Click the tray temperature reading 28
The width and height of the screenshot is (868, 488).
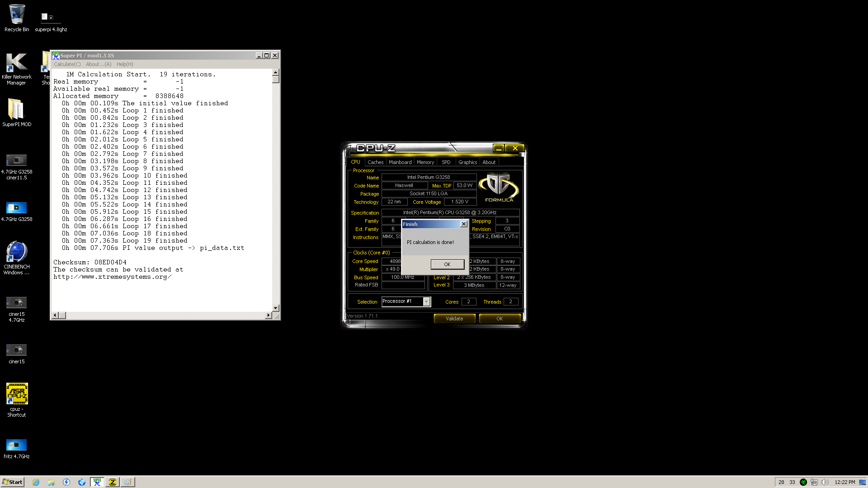[x=781, y=482]
